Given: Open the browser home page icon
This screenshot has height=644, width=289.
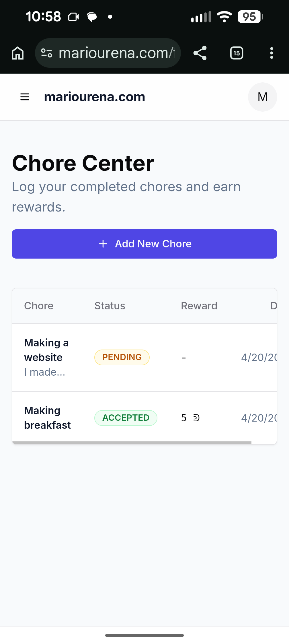Looking at the screenshot, I should pos(17,53).
